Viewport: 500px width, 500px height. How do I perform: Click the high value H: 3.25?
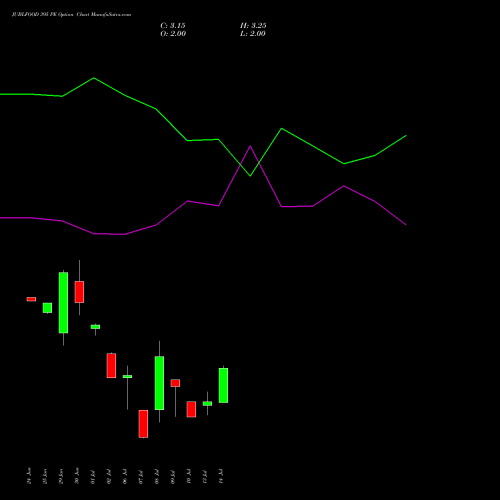pyautogui.click(x=253, y=26)
